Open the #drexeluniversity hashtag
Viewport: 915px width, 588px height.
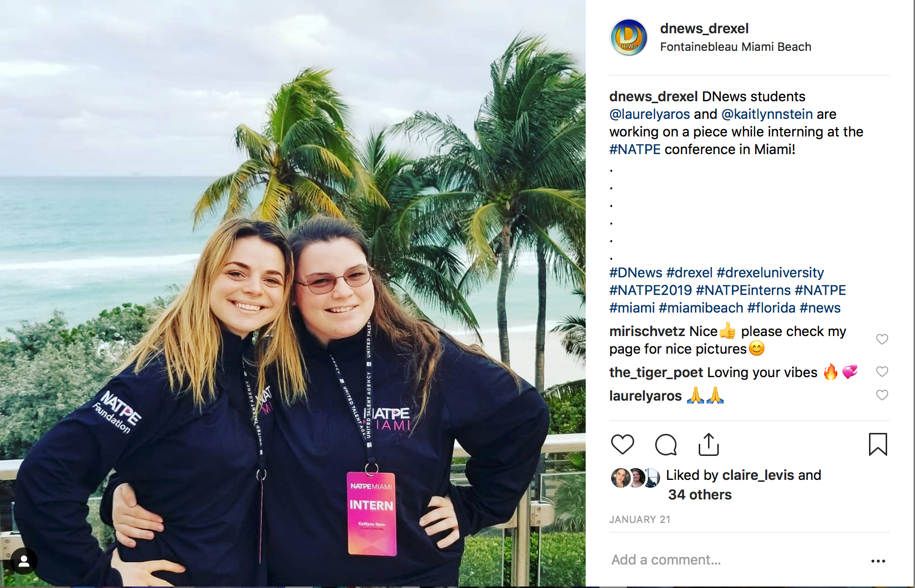[770, 273]
